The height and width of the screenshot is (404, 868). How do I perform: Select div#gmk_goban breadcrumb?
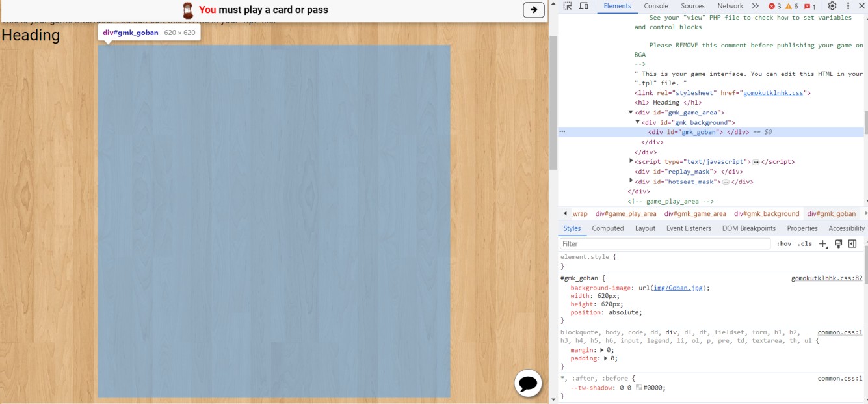click(x=832, y=213)
